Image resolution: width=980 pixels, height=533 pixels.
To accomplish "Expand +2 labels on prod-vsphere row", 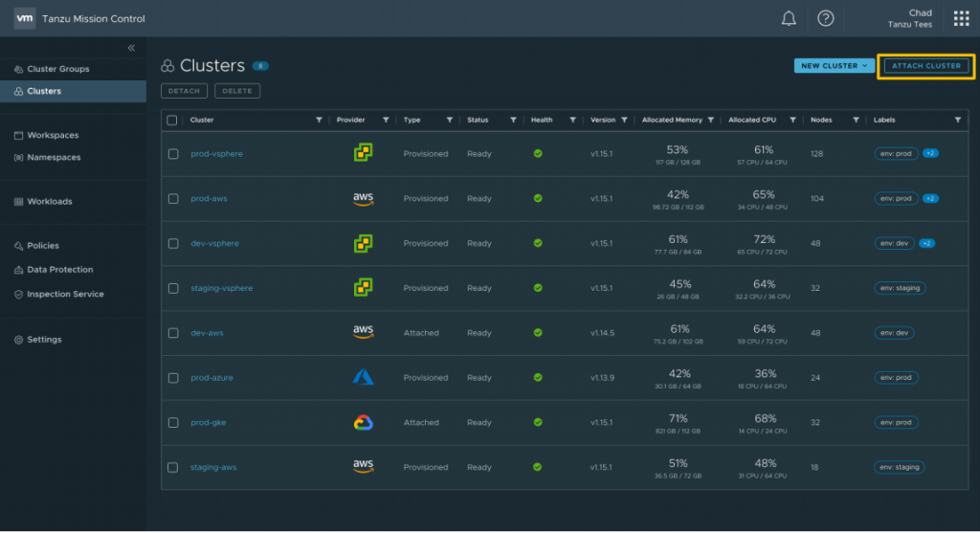I will pyautogui.click(x=930, y=154).
